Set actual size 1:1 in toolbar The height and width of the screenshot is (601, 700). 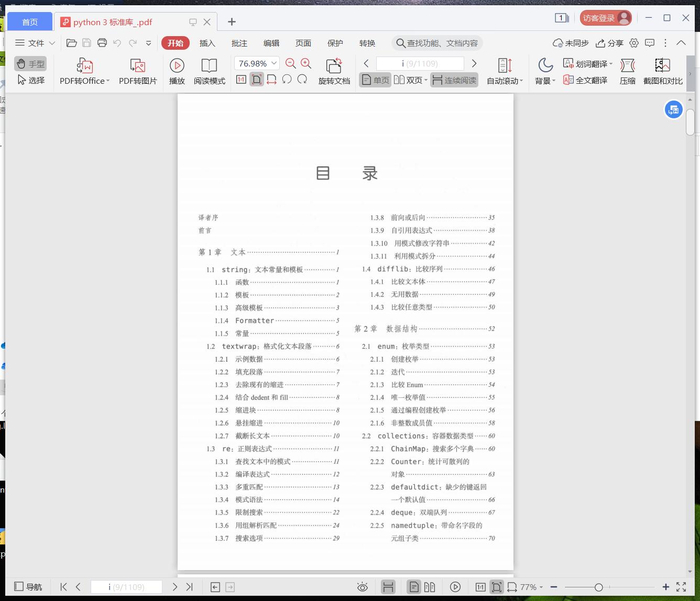point(241,80)
